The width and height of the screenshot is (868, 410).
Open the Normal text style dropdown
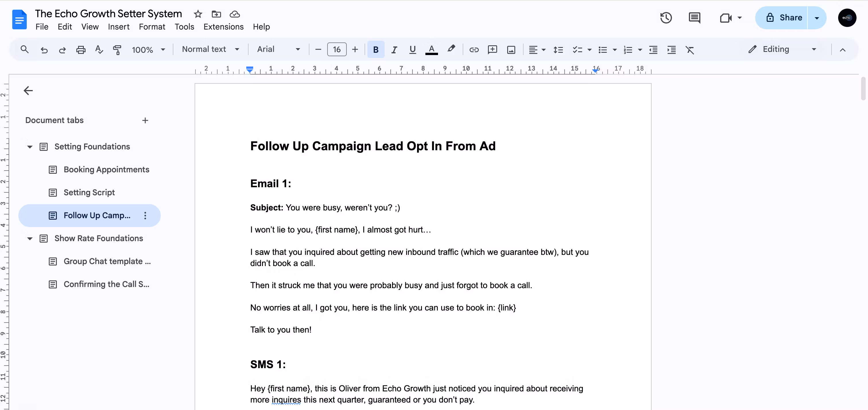coord(210,49)
